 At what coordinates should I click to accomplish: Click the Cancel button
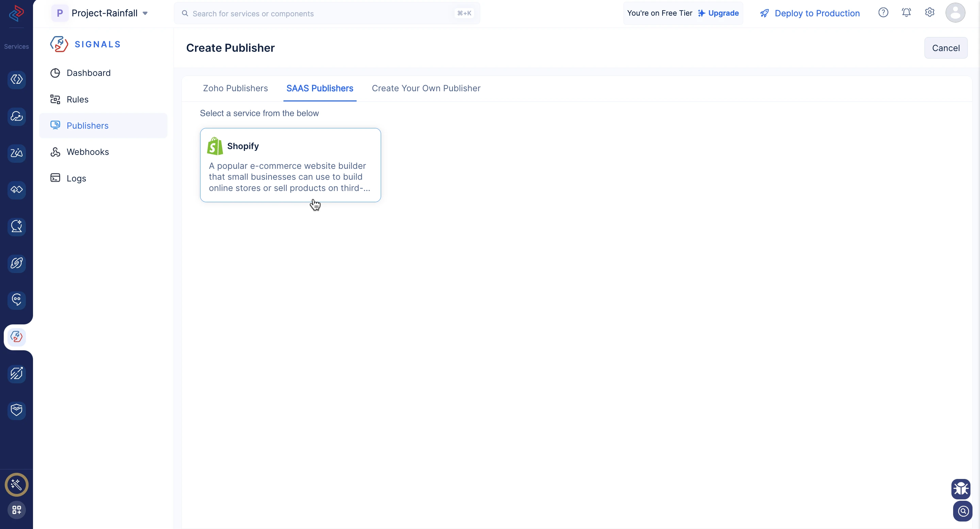point(945,48)
